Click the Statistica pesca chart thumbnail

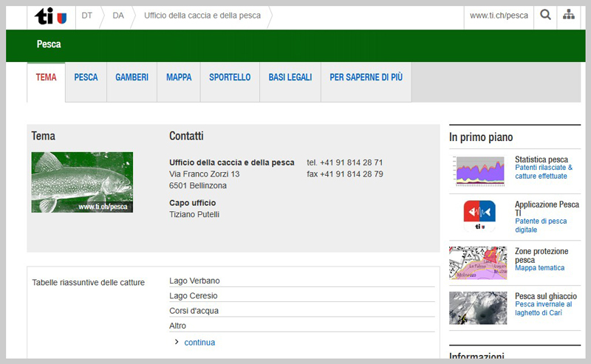477,171
